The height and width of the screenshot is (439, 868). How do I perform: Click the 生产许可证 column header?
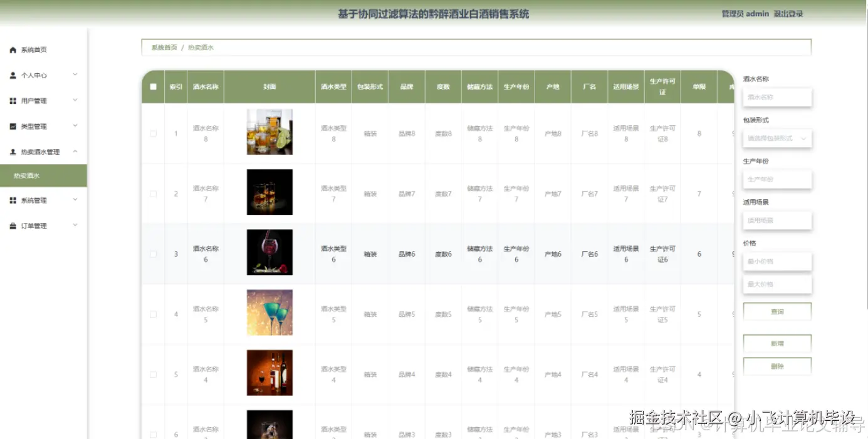pos(662,87)
